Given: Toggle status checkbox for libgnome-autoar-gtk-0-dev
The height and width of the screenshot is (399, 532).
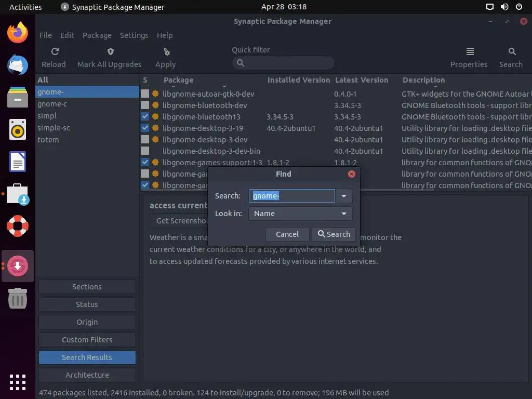Looking at the screenshot, I should click(145, 94).
